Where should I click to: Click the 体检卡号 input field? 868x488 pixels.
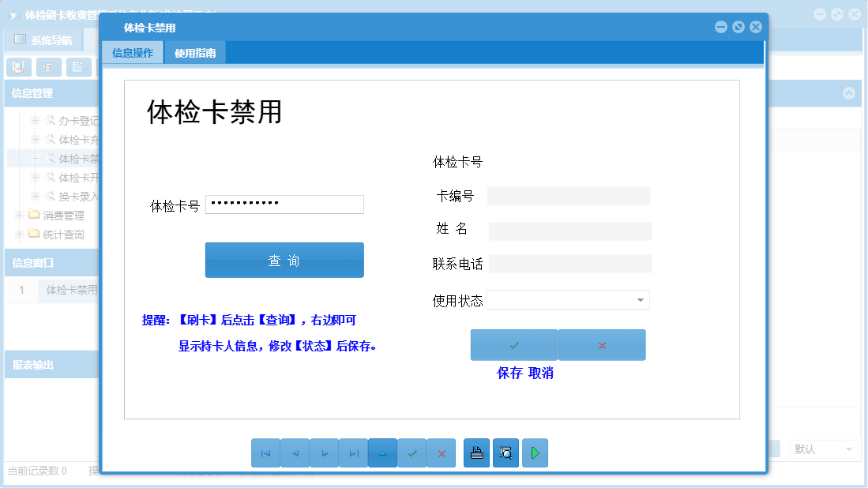click(x=284, y=204)
